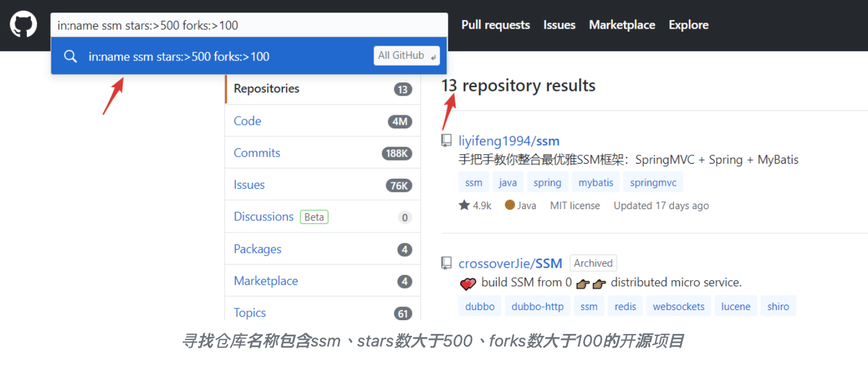Click the mybatis topic tag

tap(596, 182)
